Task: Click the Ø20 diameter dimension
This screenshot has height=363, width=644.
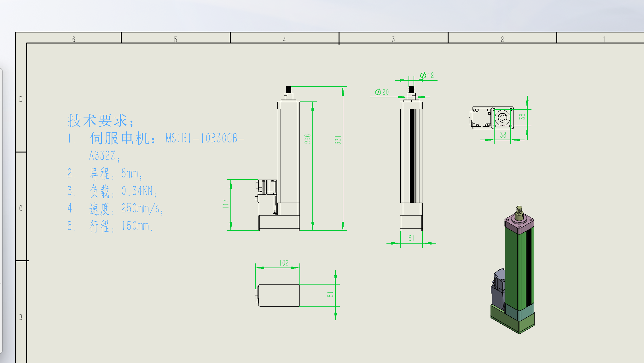Action: (382, 92)
